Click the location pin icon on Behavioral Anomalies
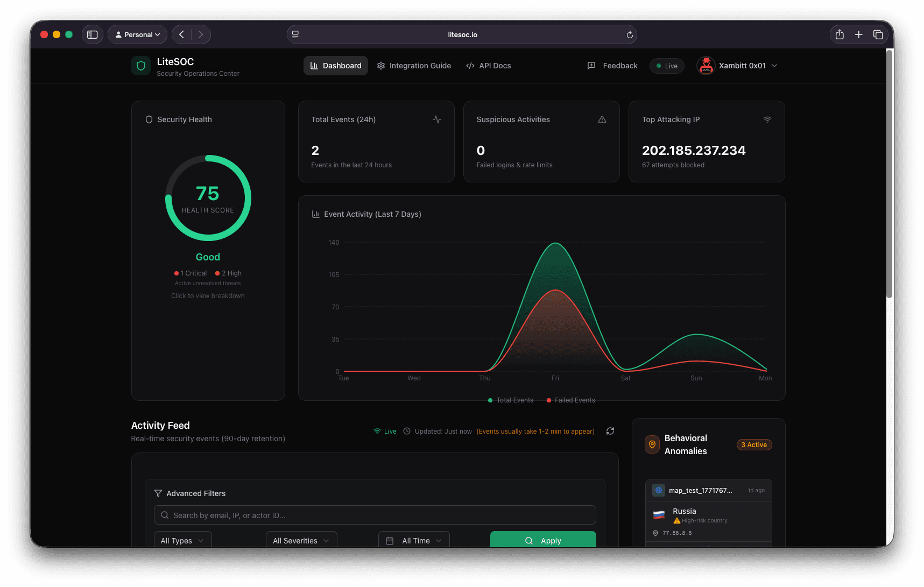The width and height of the screenshot is (924, 587). 652,444
